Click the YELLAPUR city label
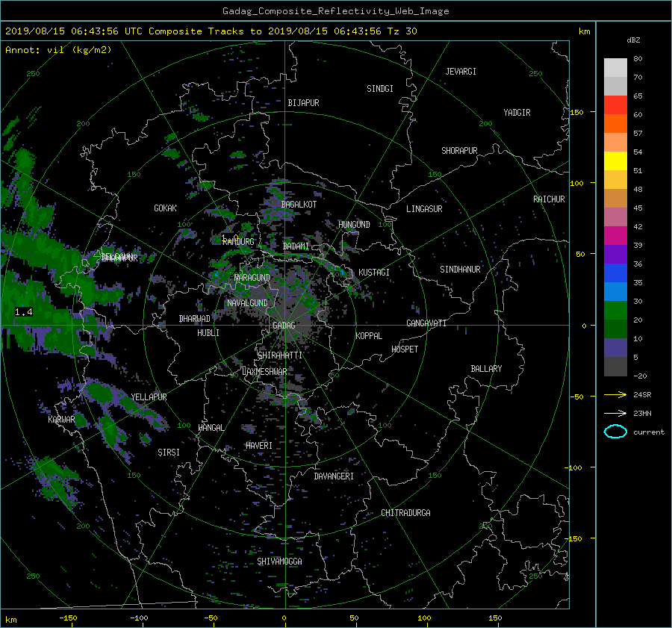The height and width of the screenshot is (628, 672). [149, 397]
